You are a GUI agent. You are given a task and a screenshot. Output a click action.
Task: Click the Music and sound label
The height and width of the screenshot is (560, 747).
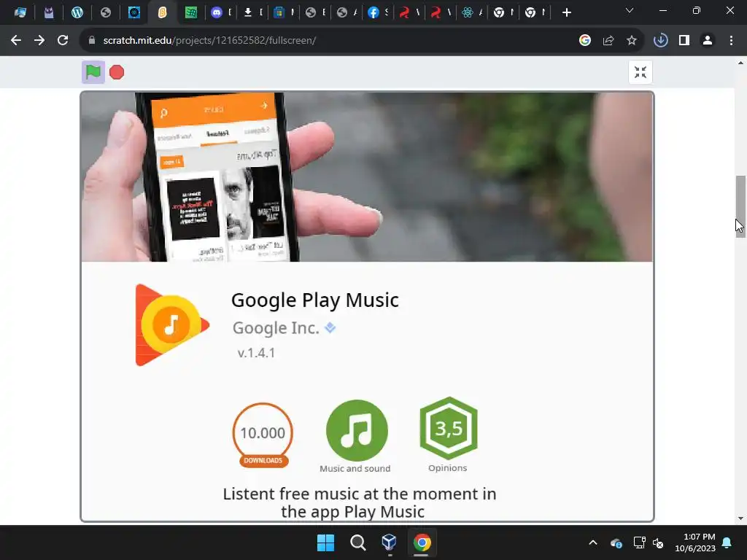[355, 469]
